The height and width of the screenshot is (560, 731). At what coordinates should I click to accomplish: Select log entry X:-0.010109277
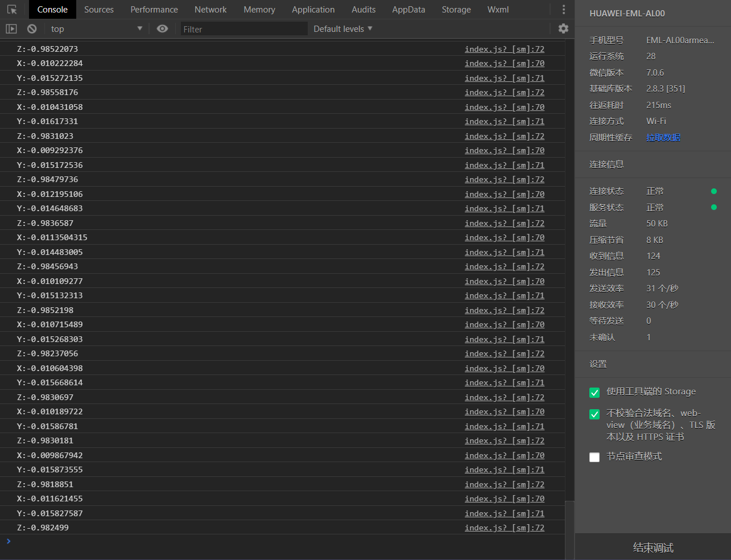[50, 281]
